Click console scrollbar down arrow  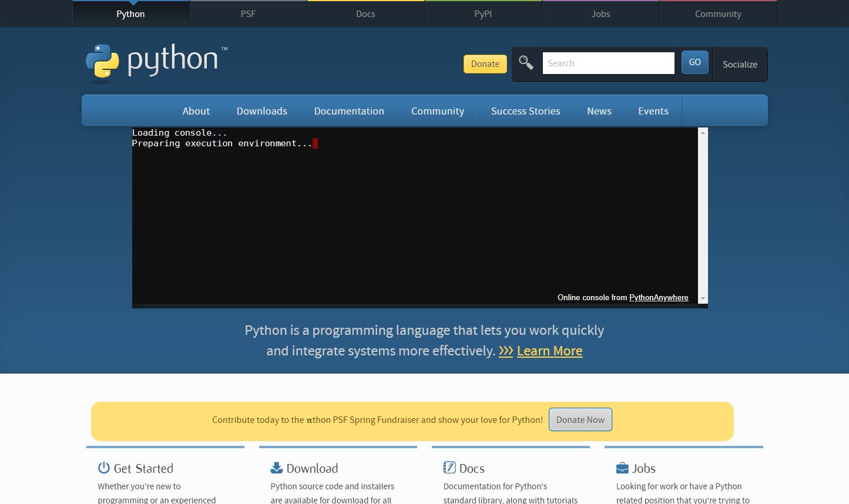[703, 298]
